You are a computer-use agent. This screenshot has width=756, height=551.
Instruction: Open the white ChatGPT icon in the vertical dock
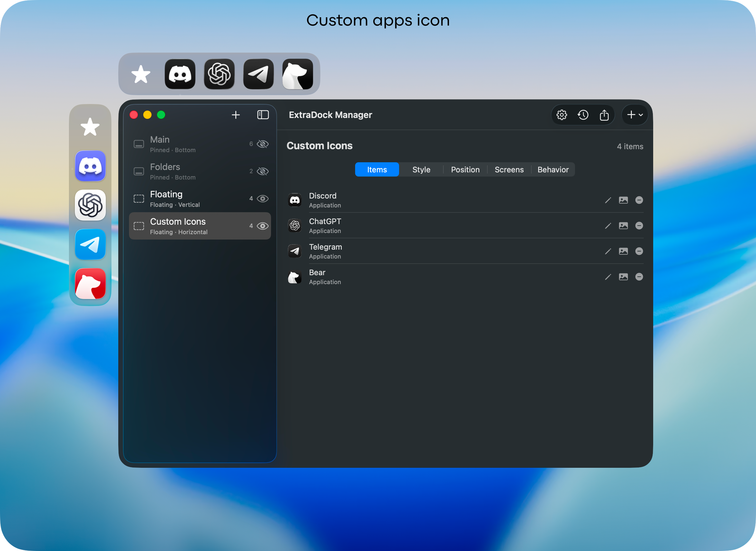90,205
